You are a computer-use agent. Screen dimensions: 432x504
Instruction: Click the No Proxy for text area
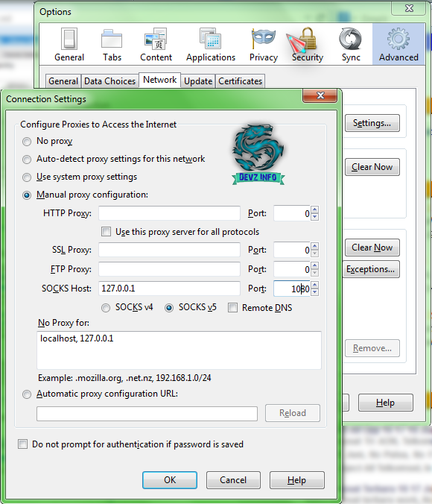click(x=179, y=350)
